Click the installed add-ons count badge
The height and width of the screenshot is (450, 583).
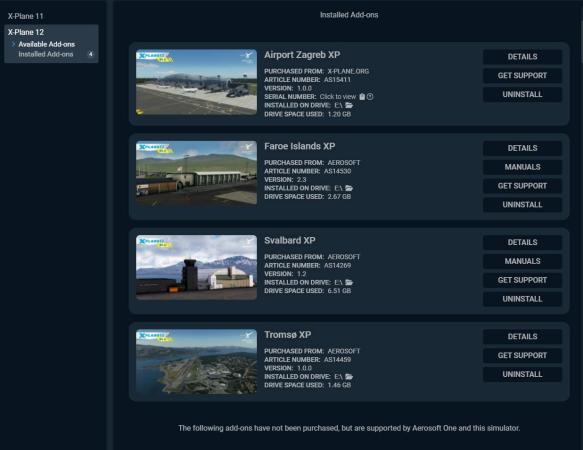90,54
